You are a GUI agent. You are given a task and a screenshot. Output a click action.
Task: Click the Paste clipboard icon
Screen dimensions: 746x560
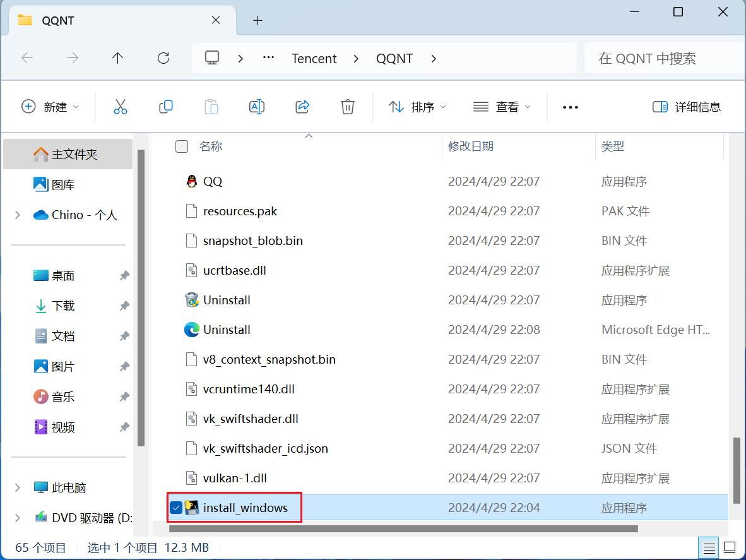tap(211, 107)
